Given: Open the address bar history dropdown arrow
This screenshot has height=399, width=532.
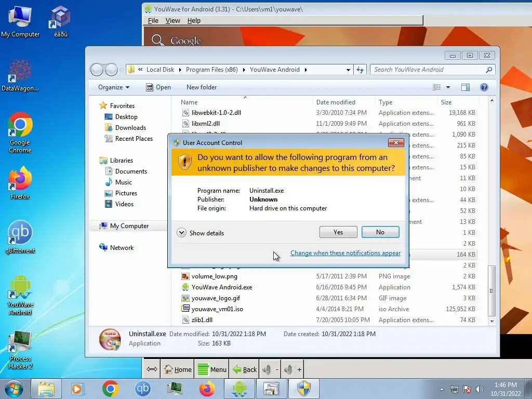Looking at the screenshot, I should pos(348,70).
